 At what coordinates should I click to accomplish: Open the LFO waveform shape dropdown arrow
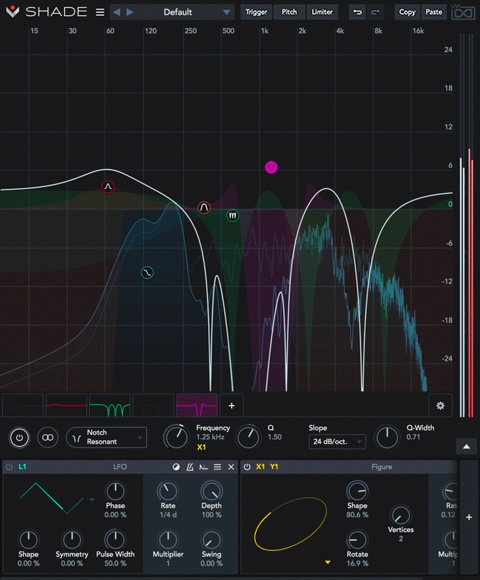pos(92,500)
